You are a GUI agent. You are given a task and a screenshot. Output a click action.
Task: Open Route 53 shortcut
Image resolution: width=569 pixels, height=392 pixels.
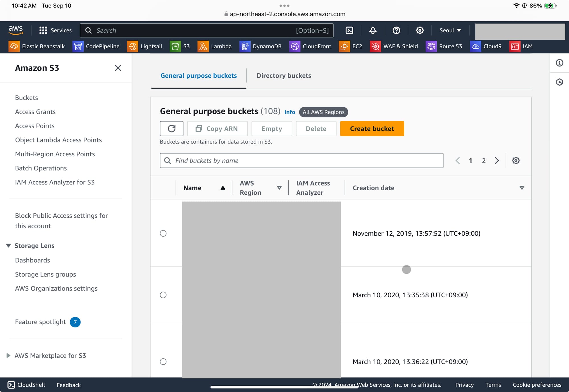444,46
